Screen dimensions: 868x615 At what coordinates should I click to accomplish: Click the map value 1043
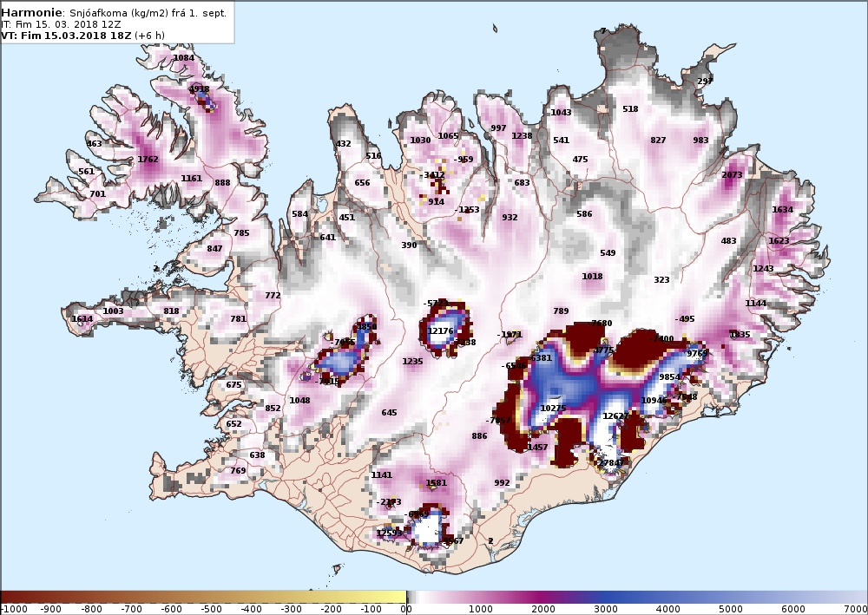pyautogui.click(x=561, y=112)
